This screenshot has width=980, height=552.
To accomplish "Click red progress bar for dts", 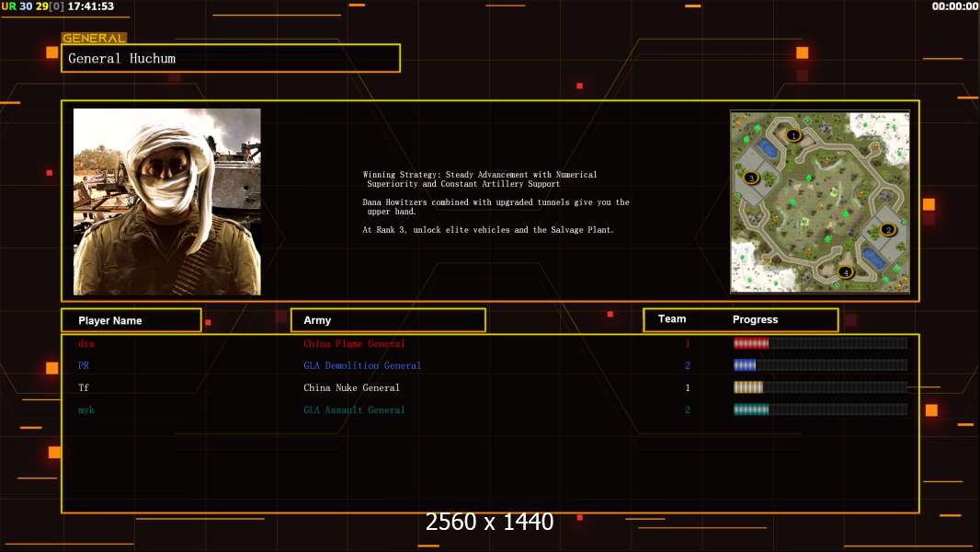I will coord(821,343).
